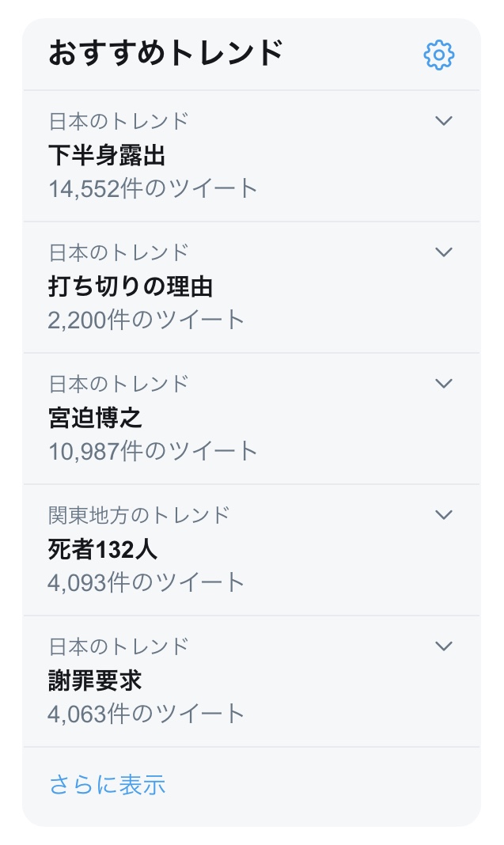
Task: Click the 2,200件のツイート count
Action: click(x=146, y=320)
